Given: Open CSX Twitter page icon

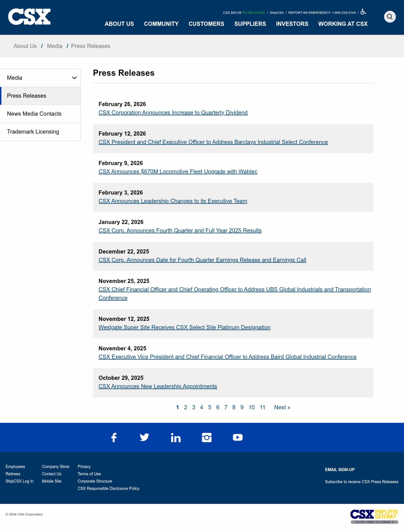Looking at the screenshot, I should (144, 437).
